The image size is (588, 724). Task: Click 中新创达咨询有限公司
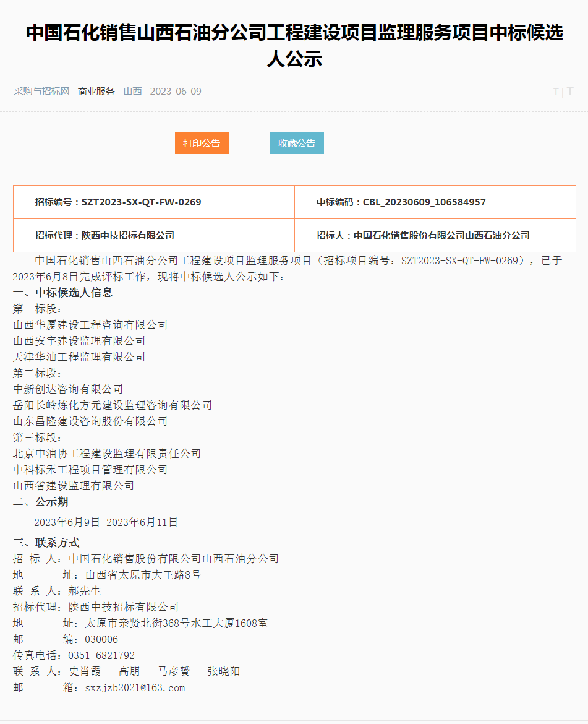(x=68, y=389)
